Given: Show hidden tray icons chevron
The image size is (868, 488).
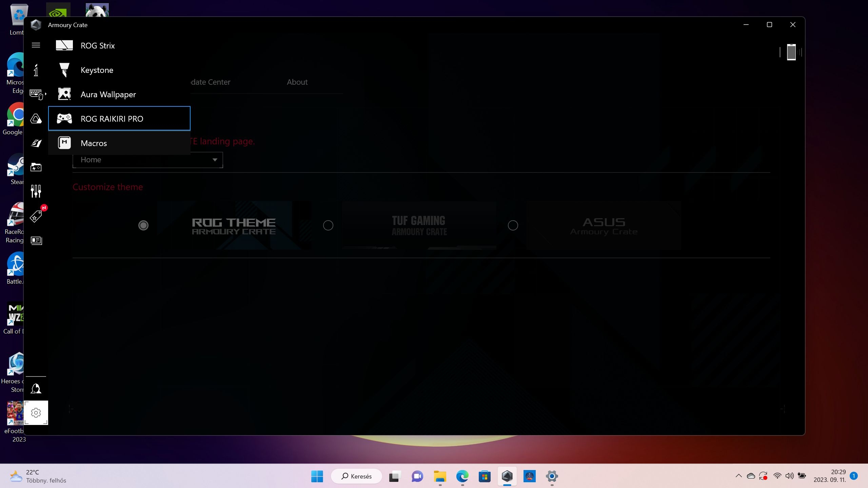Looking at the screenshot, I should [x=738, y=476].
